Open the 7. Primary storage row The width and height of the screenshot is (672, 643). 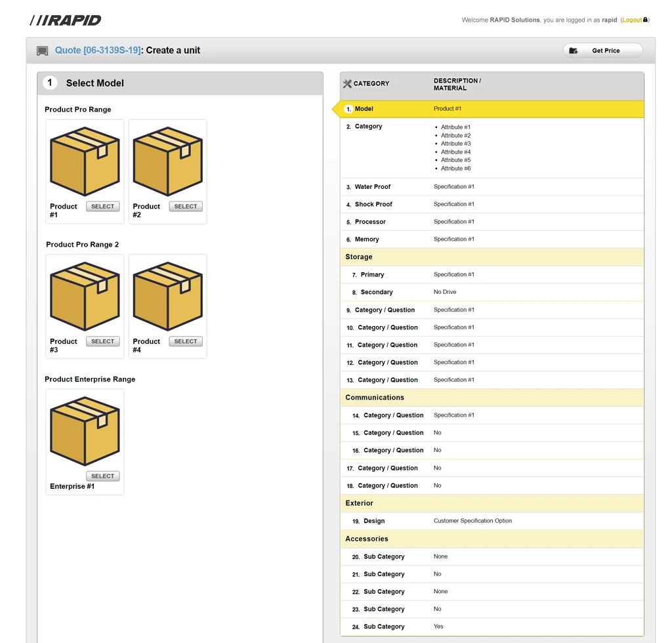pos(492,275)
